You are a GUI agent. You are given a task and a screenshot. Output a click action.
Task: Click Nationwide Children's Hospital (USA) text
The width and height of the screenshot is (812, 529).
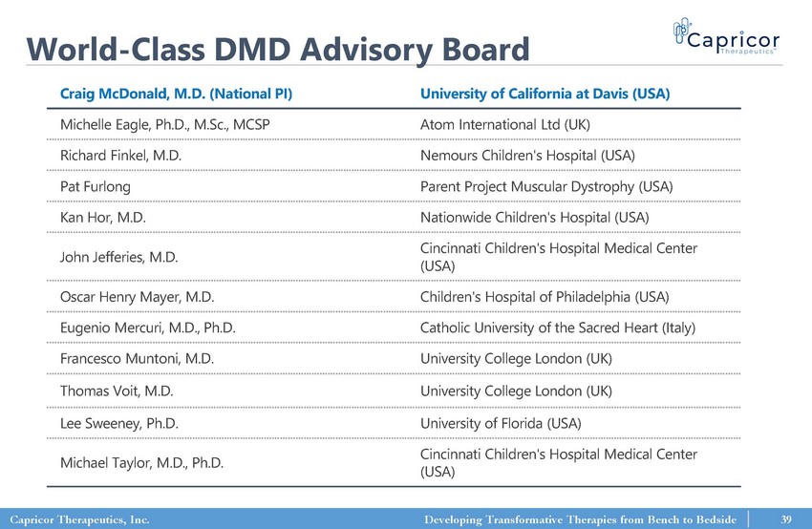tap(534, 218)
